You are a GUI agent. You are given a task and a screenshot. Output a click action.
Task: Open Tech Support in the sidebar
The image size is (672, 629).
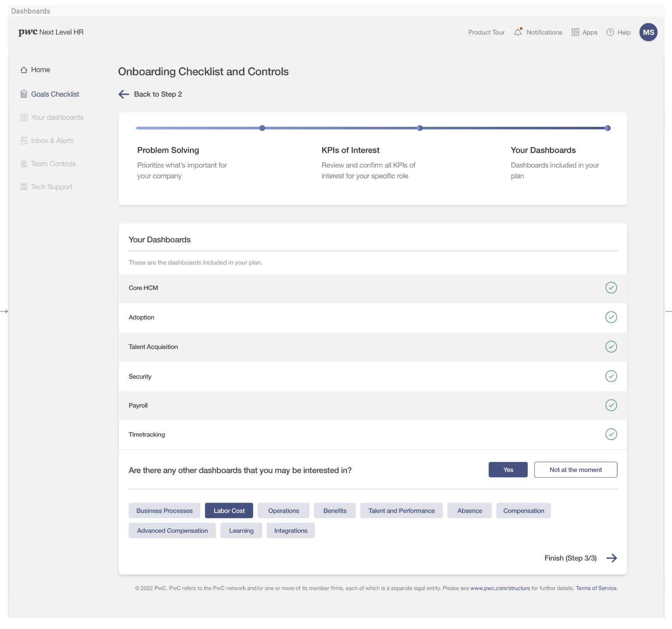tap(52, 187)
